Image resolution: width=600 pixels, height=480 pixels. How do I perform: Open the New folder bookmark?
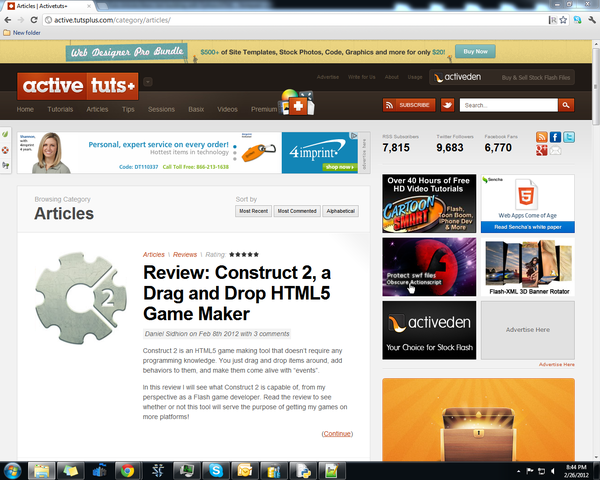[22, 33]
